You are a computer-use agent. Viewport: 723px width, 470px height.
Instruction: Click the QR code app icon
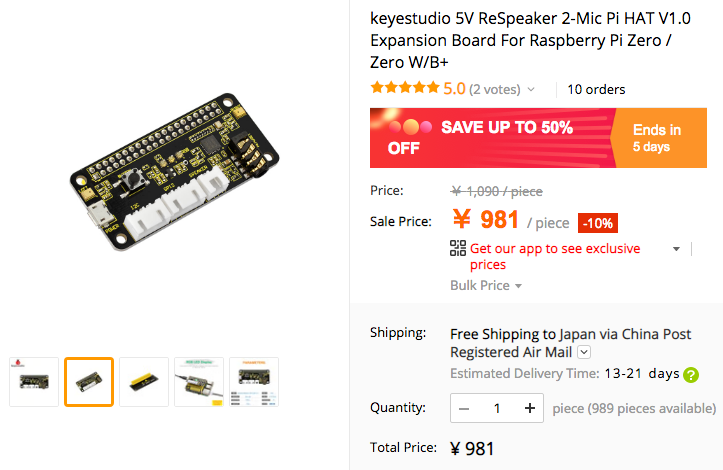point(458,249)
